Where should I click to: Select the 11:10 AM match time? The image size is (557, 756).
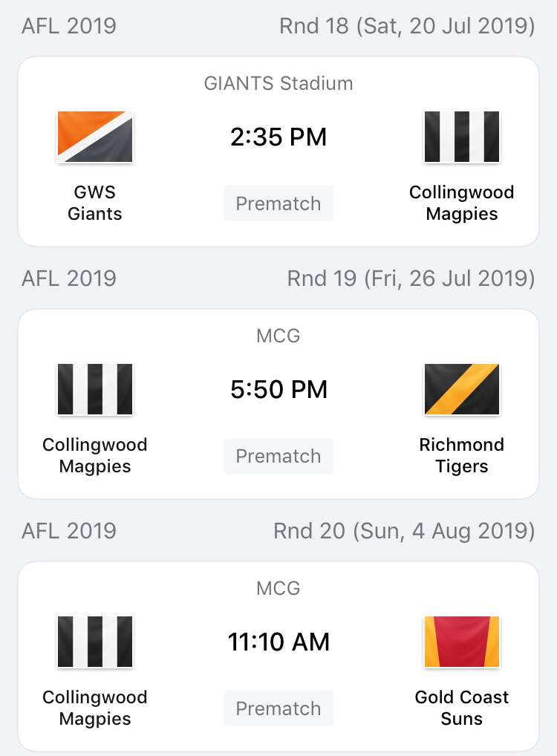[x=278, y=642]
